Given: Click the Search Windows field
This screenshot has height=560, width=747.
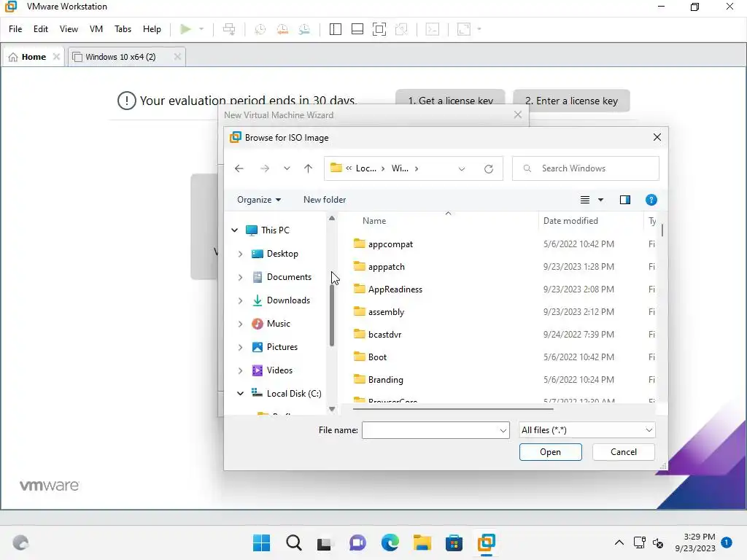Looking at the screenshot, I should click(x=586, y=168).
